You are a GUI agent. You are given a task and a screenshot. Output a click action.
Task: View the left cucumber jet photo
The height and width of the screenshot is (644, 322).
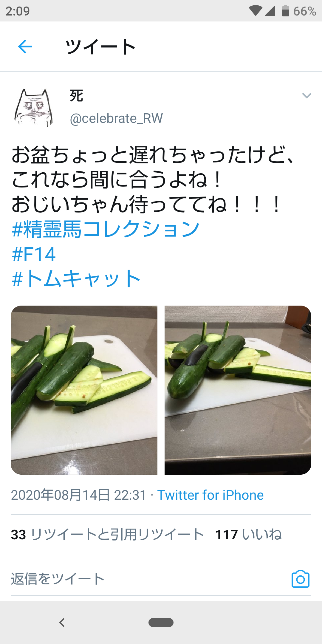(84, 390)
